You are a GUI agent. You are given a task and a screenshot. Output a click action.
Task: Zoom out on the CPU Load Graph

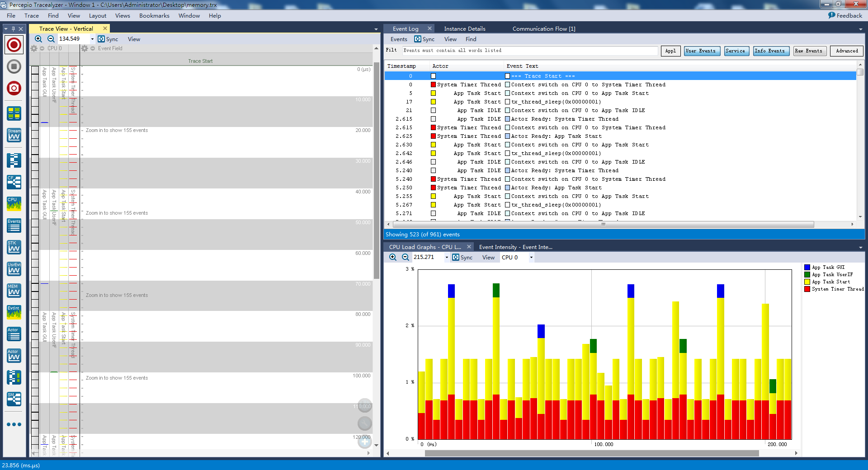click(x=406, y=257)
